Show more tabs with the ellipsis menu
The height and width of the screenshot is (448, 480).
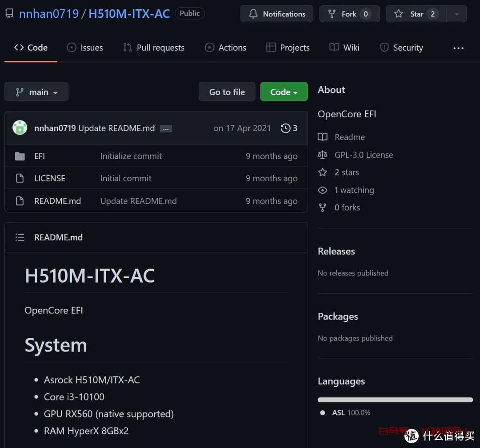click(x=458, y=48)
